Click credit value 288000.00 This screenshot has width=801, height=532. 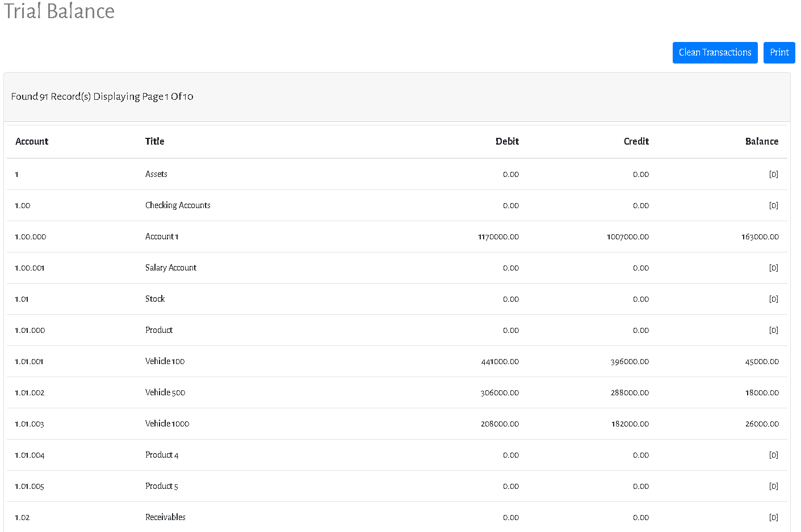[630, 392]
